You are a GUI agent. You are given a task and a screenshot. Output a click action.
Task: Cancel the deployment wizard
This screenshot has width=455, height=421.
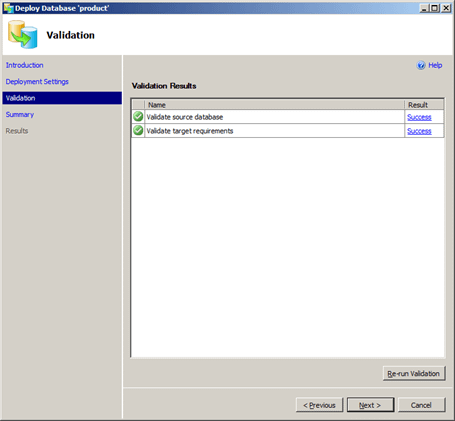pos(421,405)
